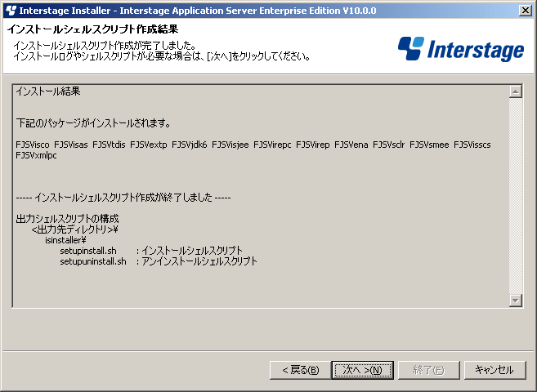Click the Interstage icon in title bar
The height and width of the screenshot is (392, 537).
(11, 11)
